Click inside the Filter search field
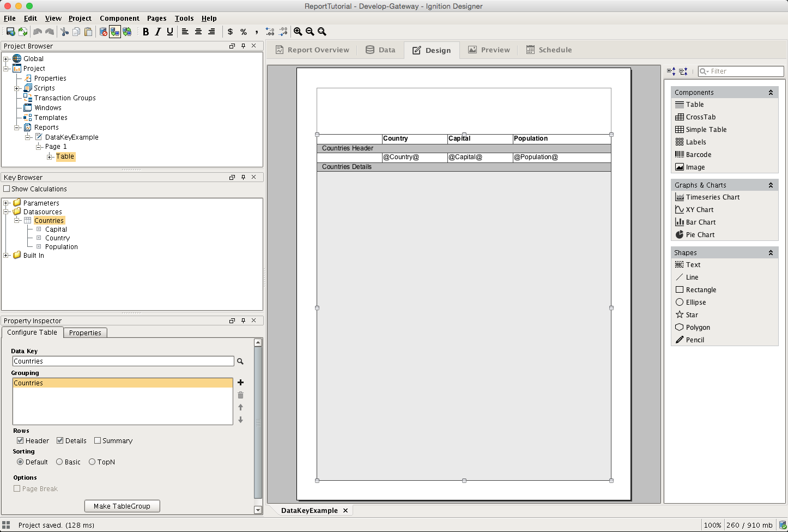The height and width of the screenshot is (532, 788). [x=741, y=71]
